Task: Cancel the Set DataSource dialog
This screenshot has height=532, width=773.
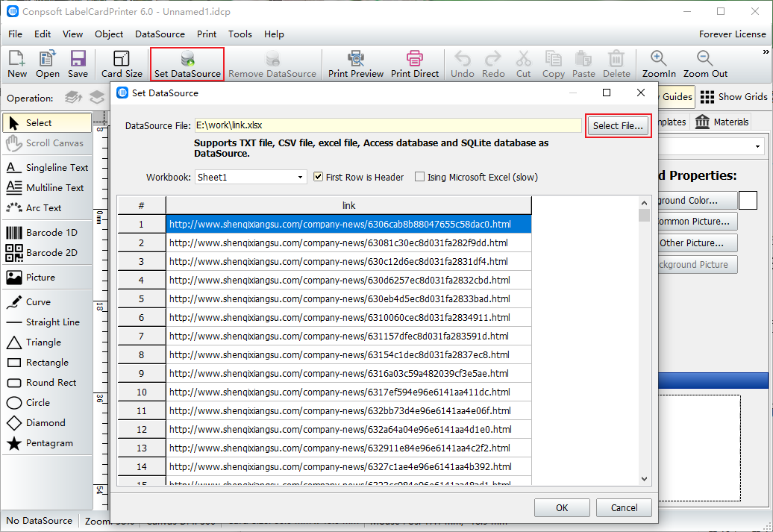Action: click(x=624, y=508)
